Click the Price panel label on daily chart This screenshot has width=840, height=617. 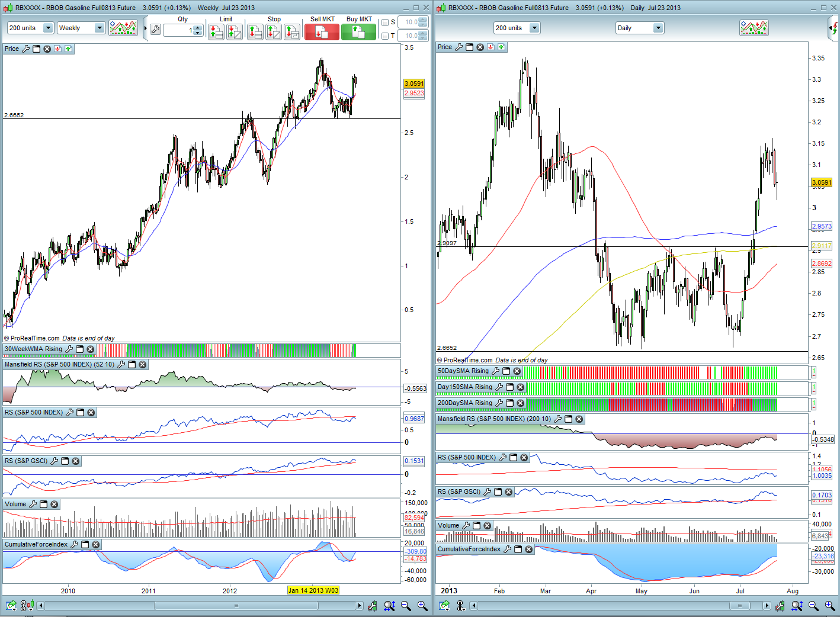[445, 47]
